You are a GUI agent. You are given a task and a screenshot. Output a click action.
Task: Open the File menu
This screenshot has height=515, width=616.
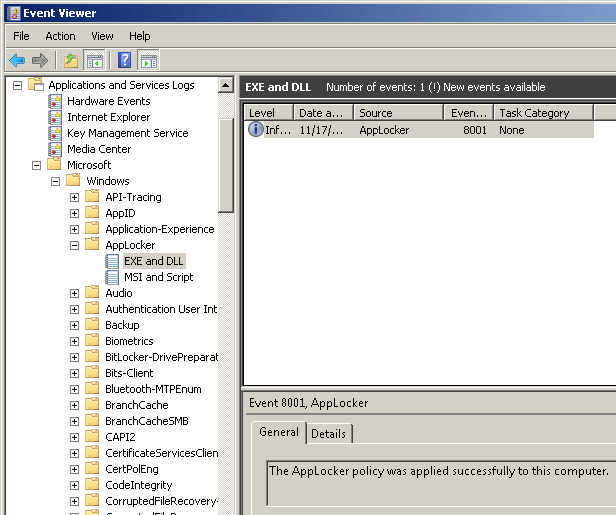pyautogui.click(x=21, y=36)
